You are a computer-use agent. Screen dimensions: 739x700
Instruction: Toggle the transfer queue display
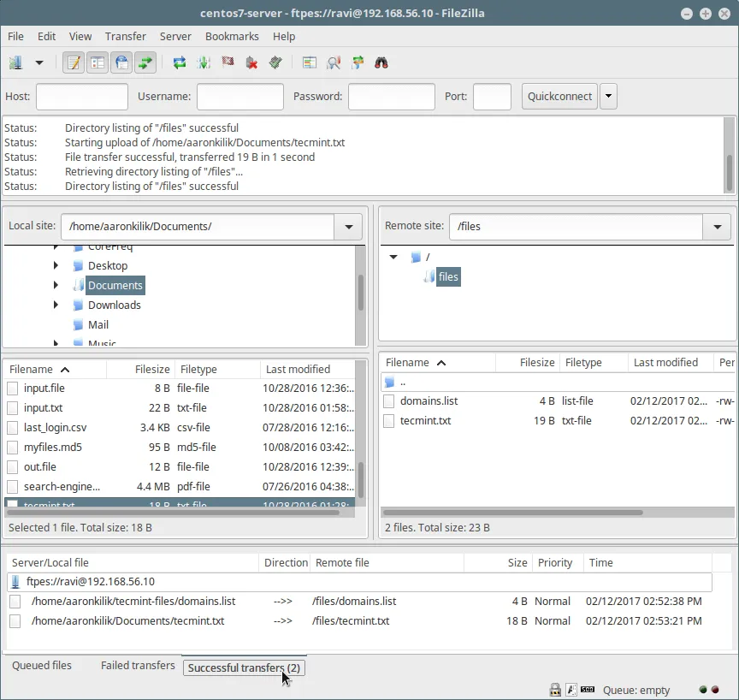pos(145,62)
